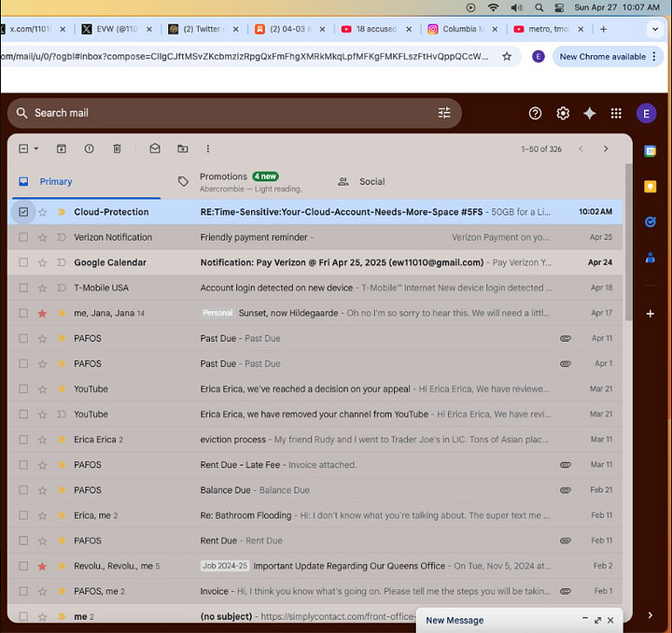Open more actions three-dot menu in mail toolbar
The width and height of the screenshot is (672, 633).
point(208,148)
